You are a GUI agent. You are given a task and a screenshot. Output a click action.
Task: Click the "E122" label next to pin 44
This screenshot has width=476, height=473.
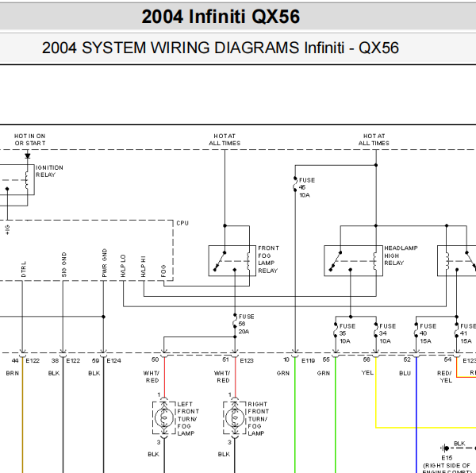coord(33,360)
